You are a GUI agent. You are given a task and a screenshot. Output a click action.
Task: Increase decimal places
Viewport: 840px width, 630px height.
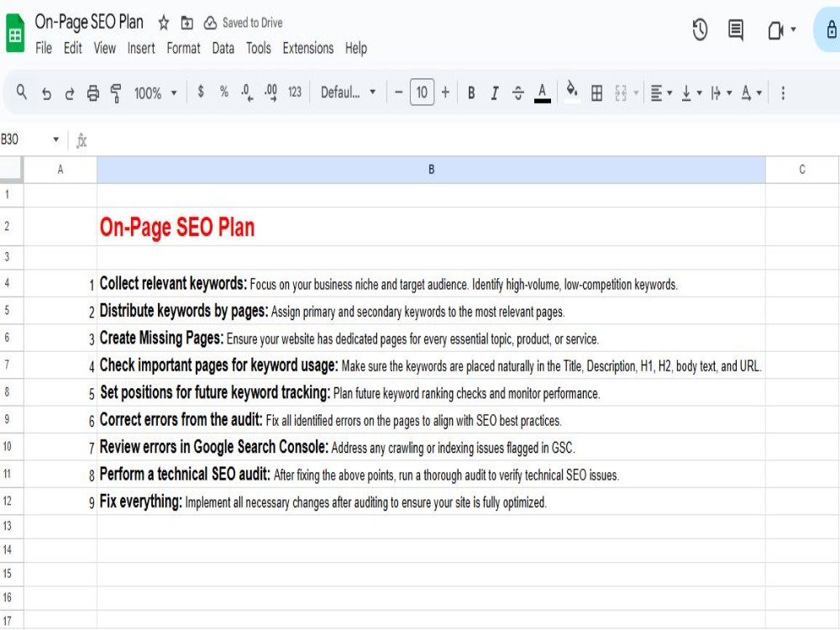[x=270, y=92]
